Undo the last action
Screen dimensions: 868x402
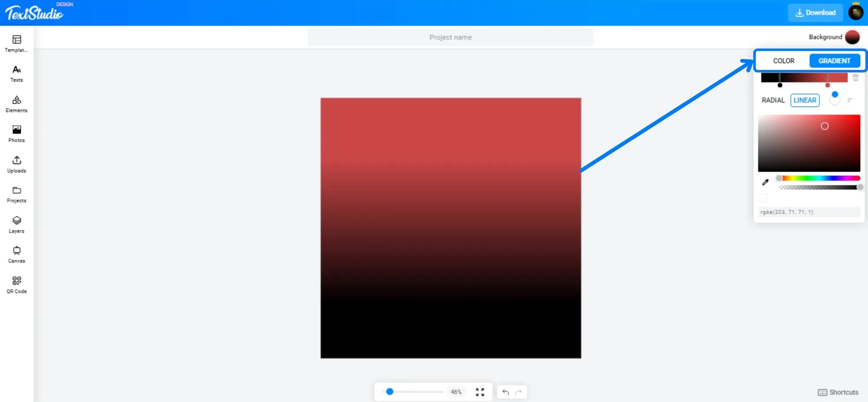tap(506, 392)
